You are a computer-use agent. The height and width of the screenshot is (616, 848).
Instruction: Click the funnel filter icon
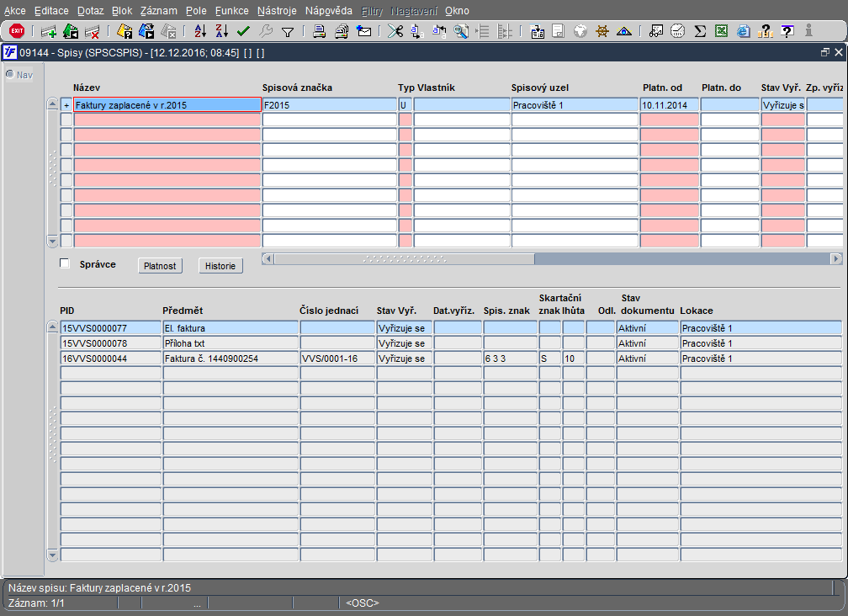pos(288,32)
